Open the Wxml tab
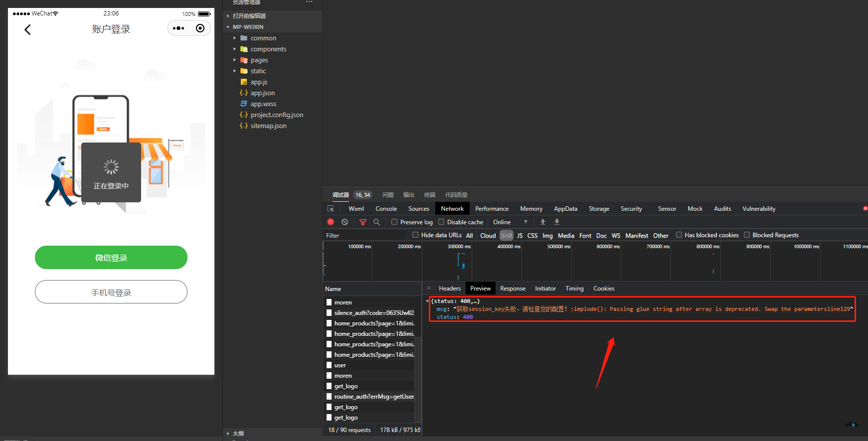 (x=356, y=209)
